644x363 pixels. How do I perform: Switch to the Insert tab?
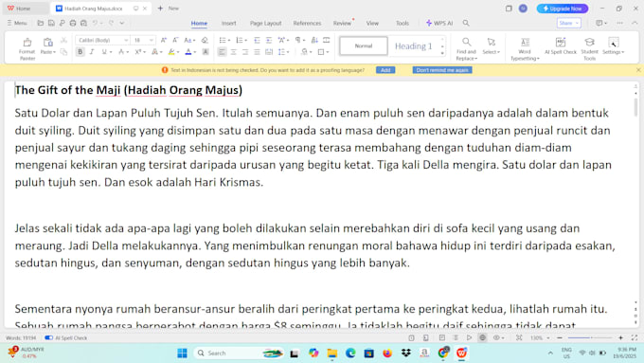229,24
